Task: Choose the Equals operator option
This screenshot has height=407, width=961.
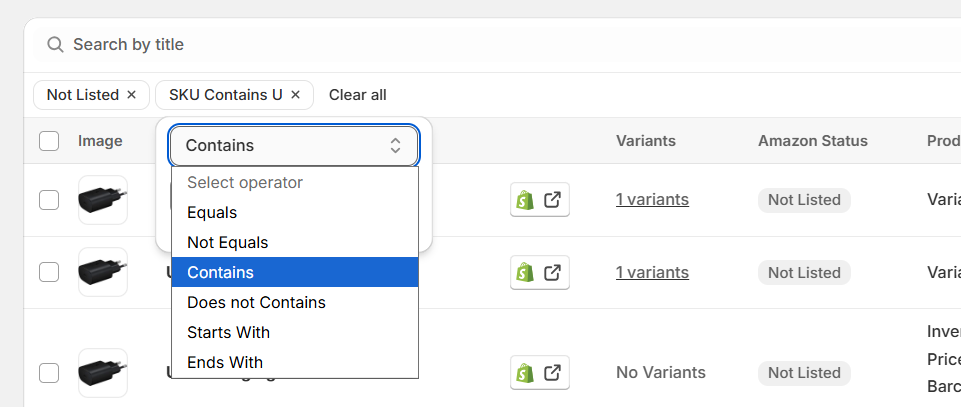Action: point(295,213)
